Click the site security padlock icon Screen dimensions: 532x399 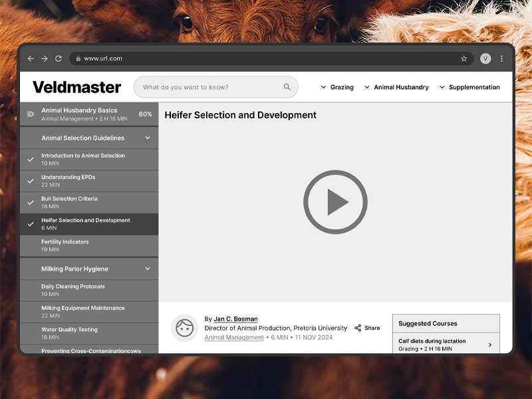[x=77, y=59]
